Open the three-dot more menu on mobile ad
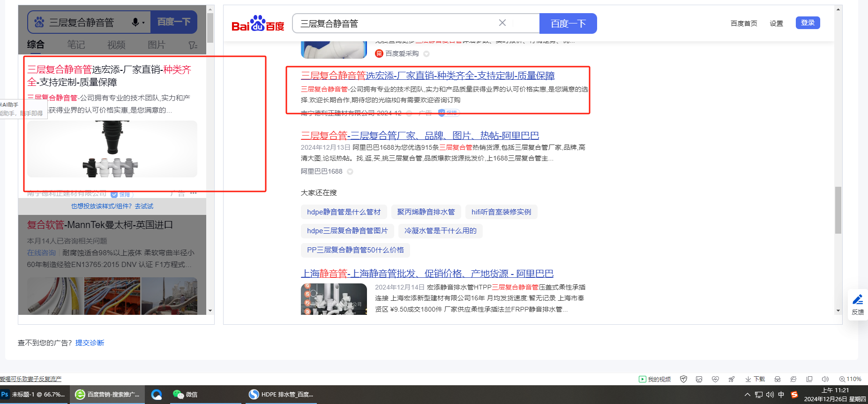This screenshot has height=404, width=868. [194, 193]
